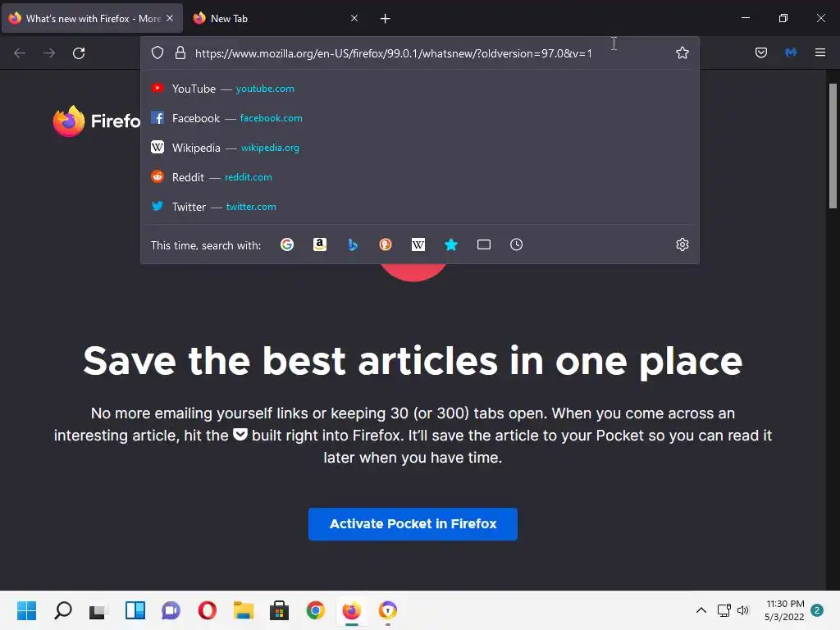Show hidden system tray icons
Image resolution: width=840 pixels, height=630 pixels.
701,610
